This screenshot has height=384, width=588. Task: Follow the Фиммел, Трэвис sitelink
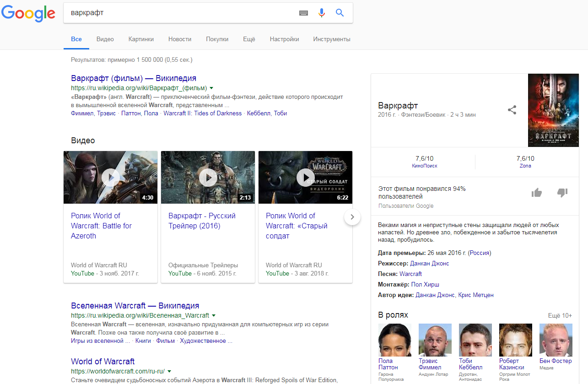coord(94,114)
